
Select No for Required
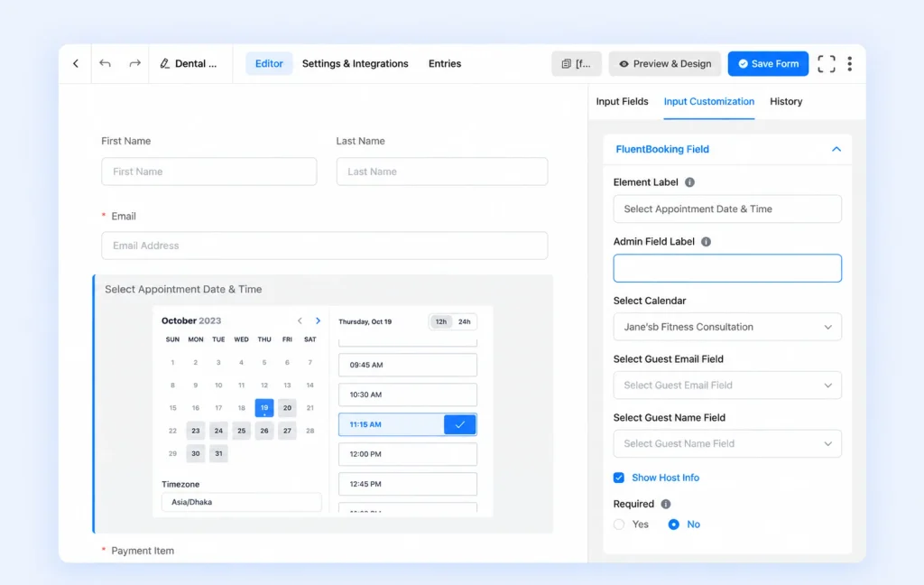[673, 525]
